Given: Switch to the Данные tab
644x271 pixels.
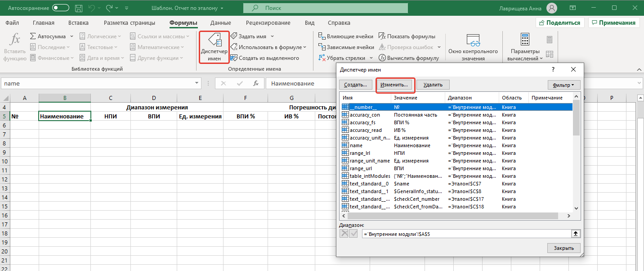Looking at the screenshot, I should [221, 23].
